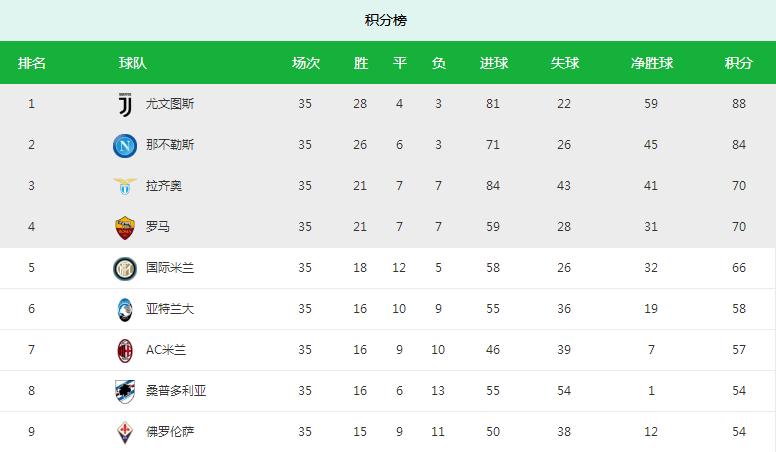Click the Sampdoria club badge
Image resolution: width=776 pixels, height=452 pixels.
pos(125,391)
